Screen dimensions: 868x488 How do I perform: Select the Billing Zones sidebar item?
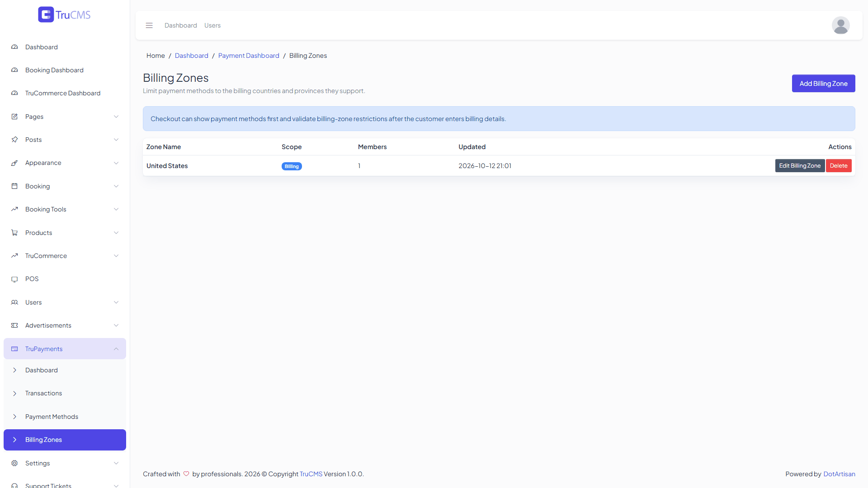(x=65, y=440)
